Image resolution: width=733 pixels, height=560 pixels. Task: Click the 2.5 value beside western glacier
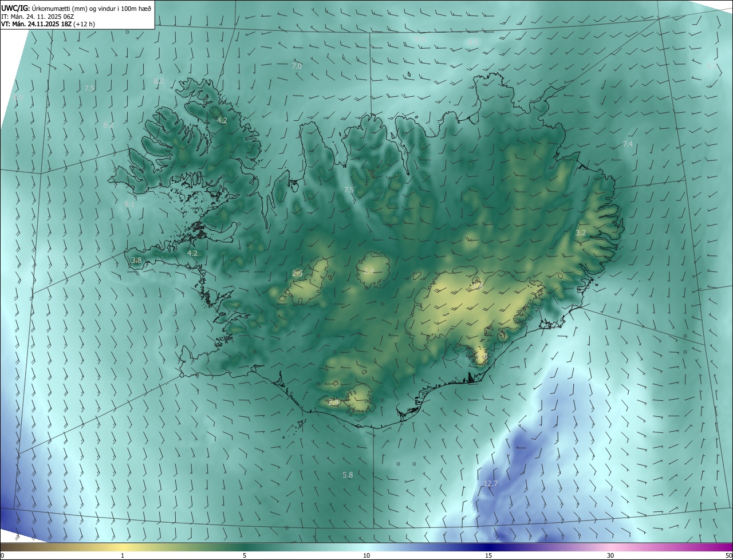click(297, 273)
